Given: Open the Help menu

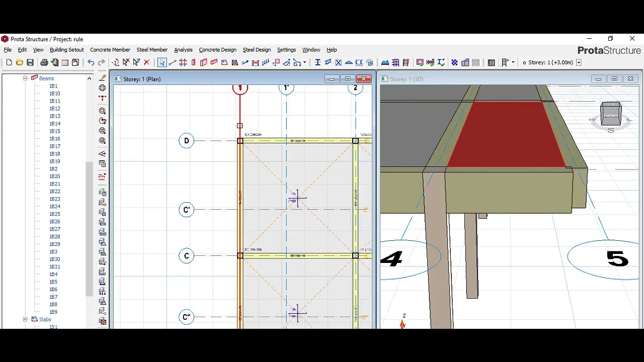Looking at the screenshot, I should [332, 50].
